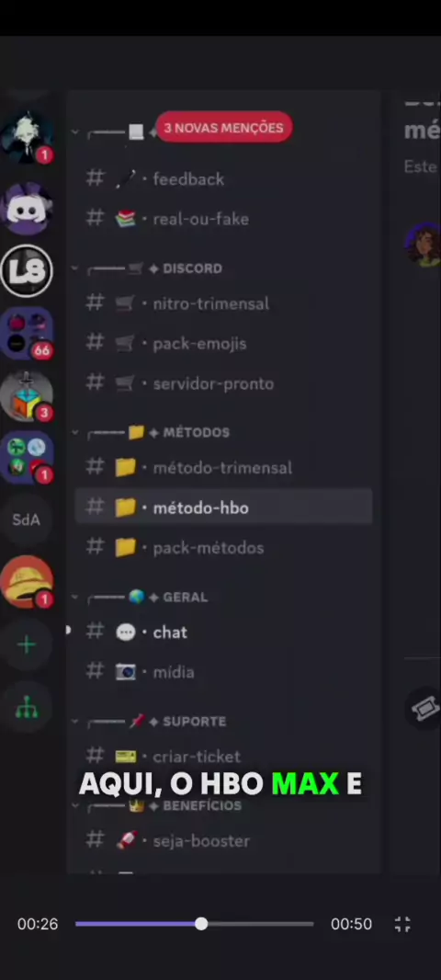441x980 pixels.
Task: Open the método-hbo channel
Action: tap(223, 507)
